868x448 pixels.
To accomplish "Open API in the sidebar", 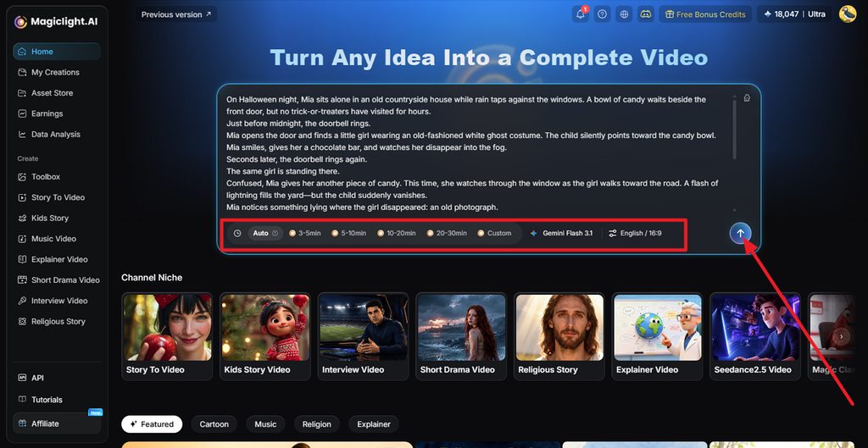I will click(57, 378).
